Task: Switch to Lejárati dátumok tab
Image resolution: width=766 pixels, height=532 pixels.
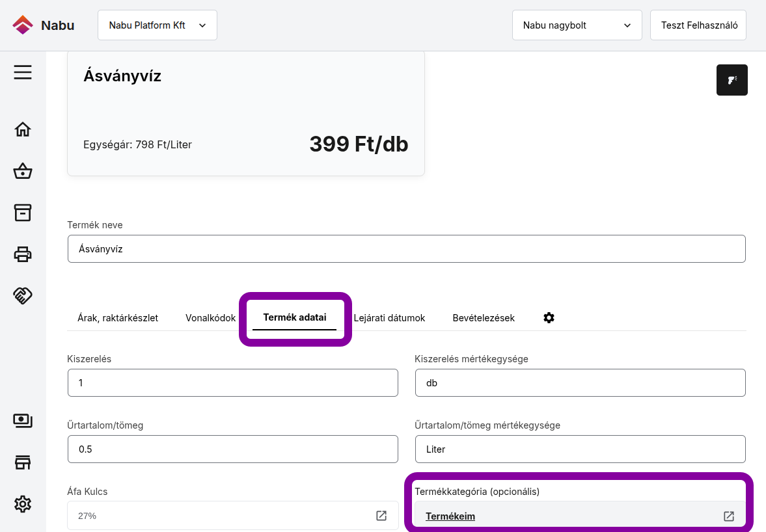Action: tap(389, 318)
